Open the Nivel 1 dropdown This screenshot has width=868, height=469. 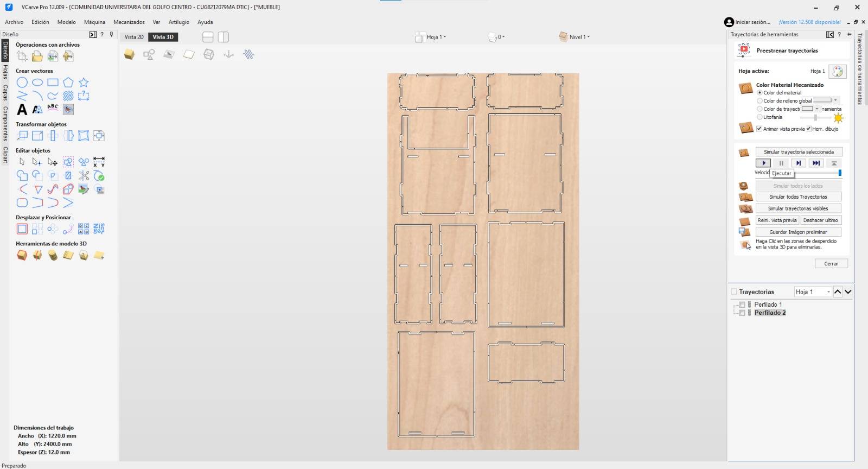[575, 37]
